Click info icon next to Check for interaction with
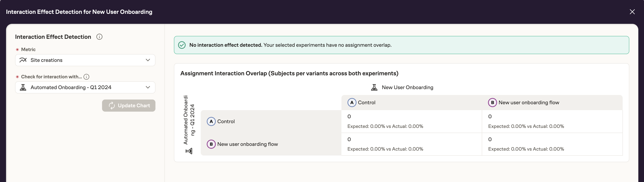The width and height of the screenshot is (644, 182). pyautogui.click(x=87, y=77)
